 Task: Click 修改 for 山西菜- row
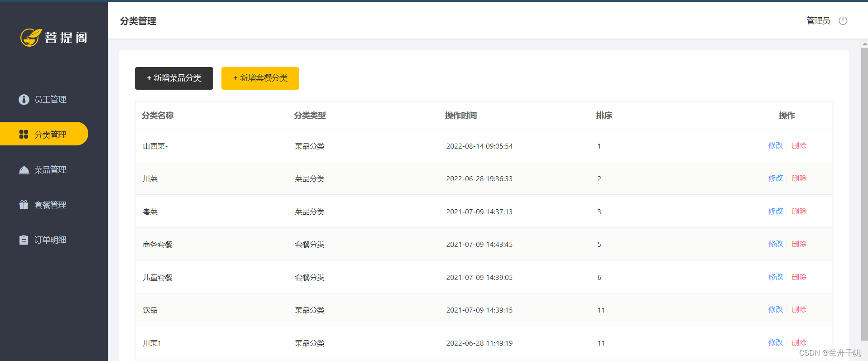pyautogui.click(x=776, y=145)
